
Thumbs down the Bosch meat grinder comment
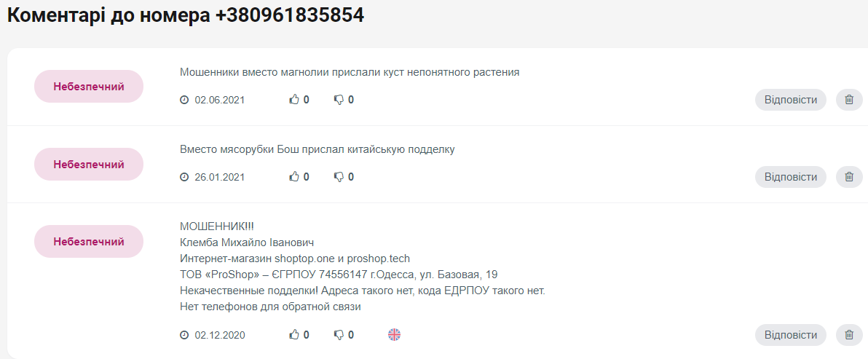(339, 177)
